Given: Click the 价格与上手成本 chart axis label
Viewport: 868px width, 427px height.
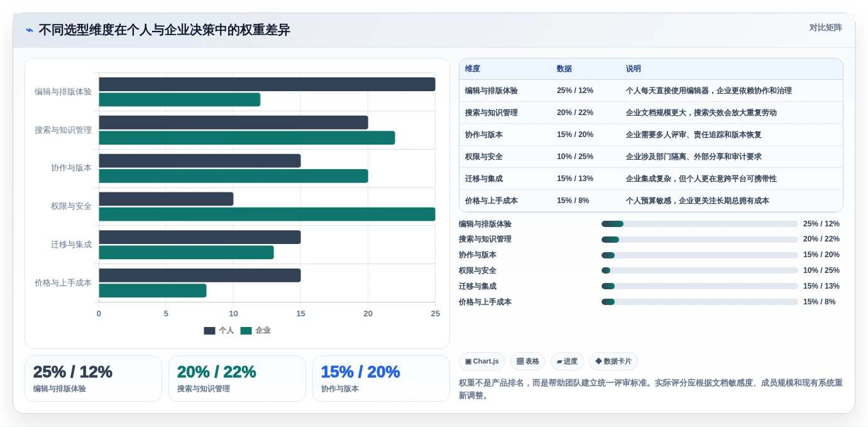Looking at the screenshot, I should coord(63,283).
